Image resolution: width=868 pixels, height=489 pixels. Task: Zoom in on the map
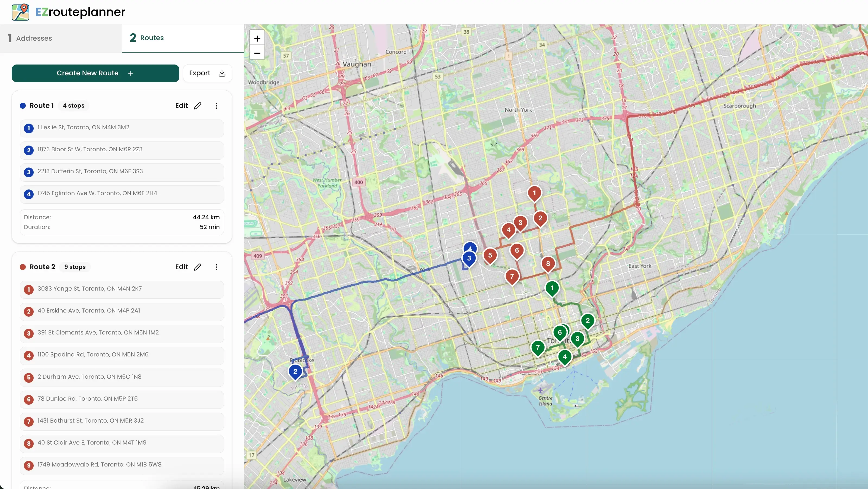[x=257, y=38]
